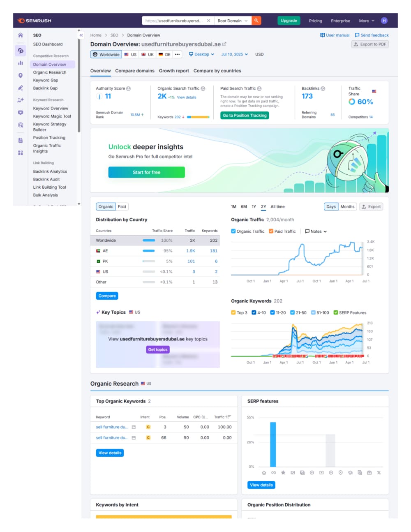Open the home icon in sidebar
Image resolution: width=411 pixels, height=532 pixels.
21,35
